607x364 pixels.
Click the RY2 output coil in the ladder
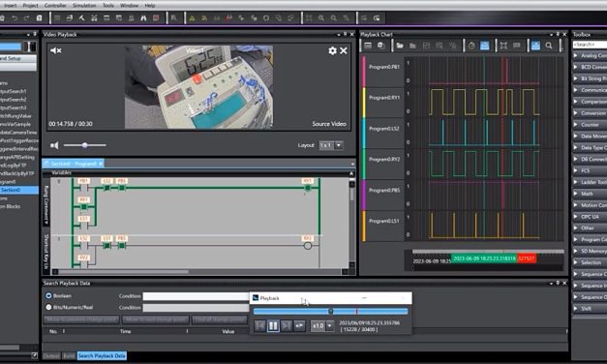point(308,246)
